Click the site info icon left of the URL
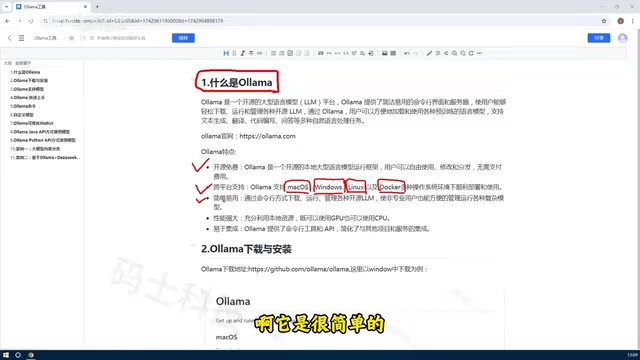The height and width of the screenshot is (360, 640). click(x=45, y=21)
